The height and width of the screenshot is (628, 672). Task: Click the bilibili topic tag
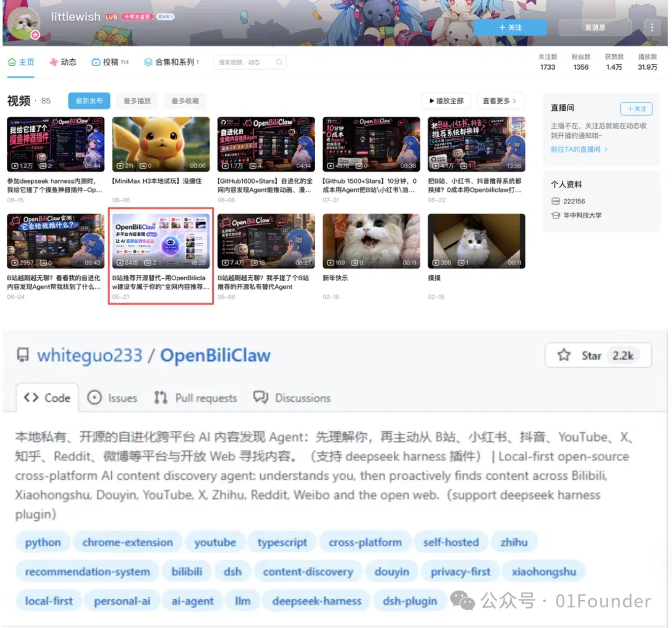pyautogui.click(x=187, y=571)
